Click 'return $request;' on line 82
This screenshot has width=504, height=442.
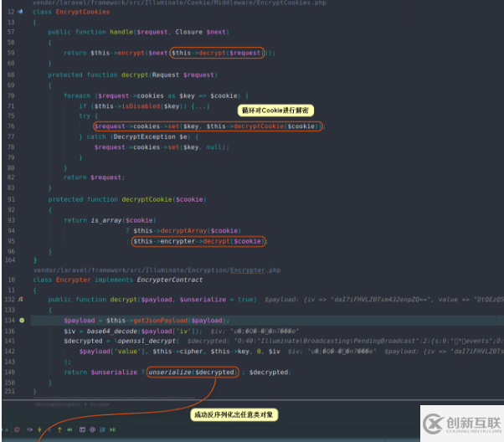pos(94,177)
